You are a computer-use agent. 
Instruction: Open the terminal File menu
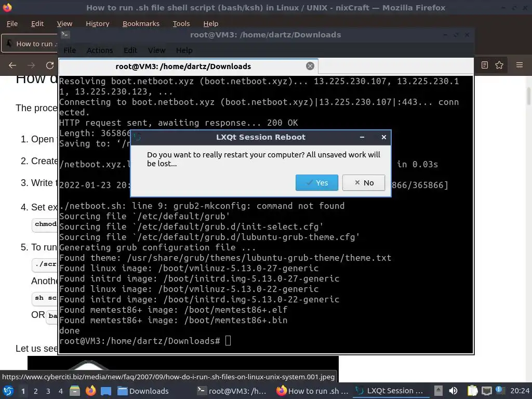[70, 50]
